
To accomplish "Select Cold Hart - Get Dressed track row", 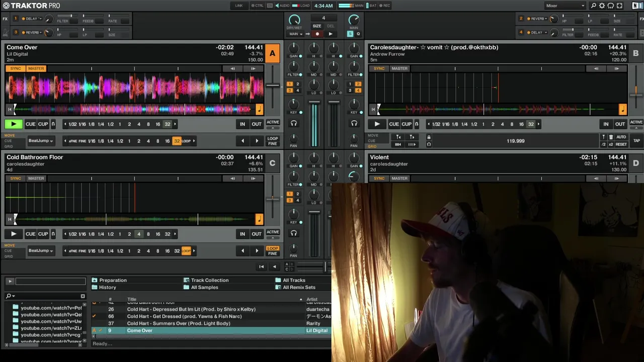I will [x=211, y=316].
